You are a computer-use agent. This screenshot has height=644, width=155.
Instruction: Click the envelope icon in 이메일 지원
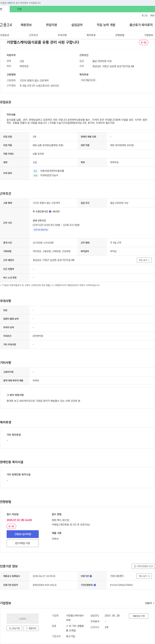tap(16, 543)
